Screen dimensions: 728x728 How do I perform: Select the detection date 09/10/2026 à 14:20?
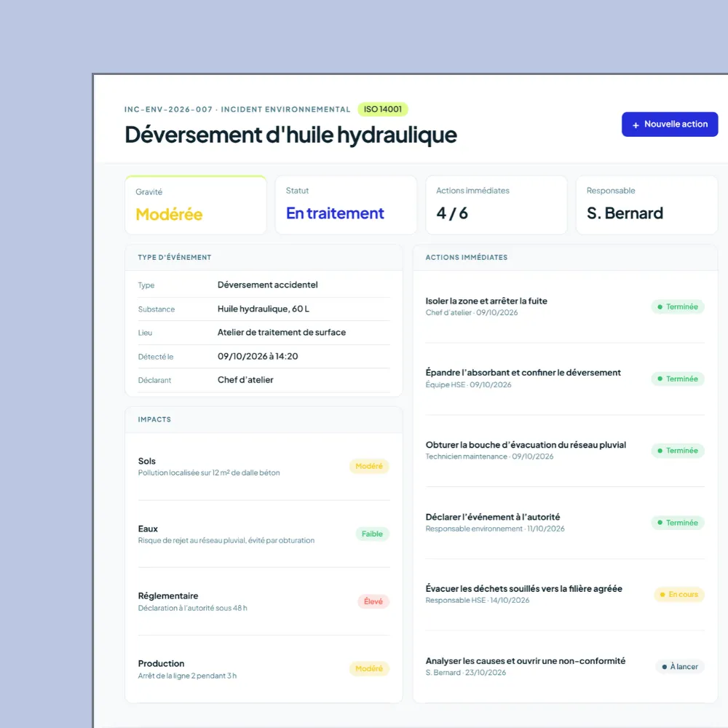(258, 356)
